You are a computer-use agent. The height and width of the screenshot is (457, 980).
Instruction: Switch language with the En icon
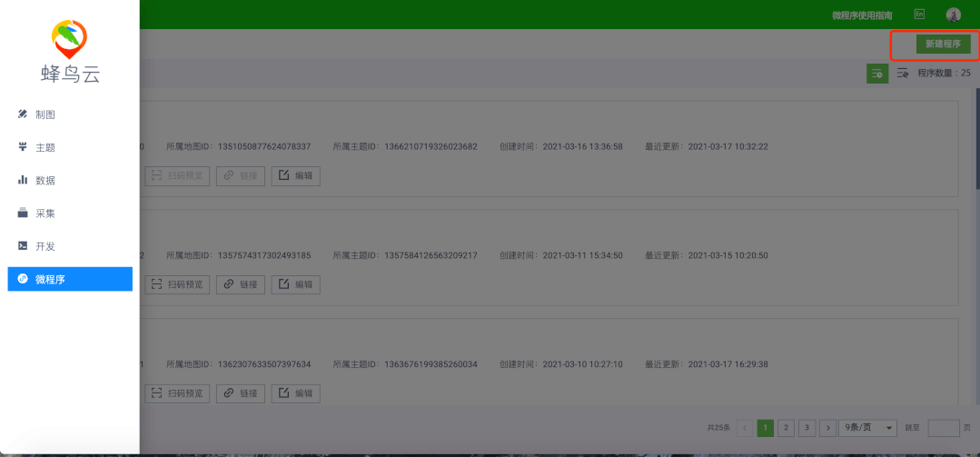(x=919, y=14)
